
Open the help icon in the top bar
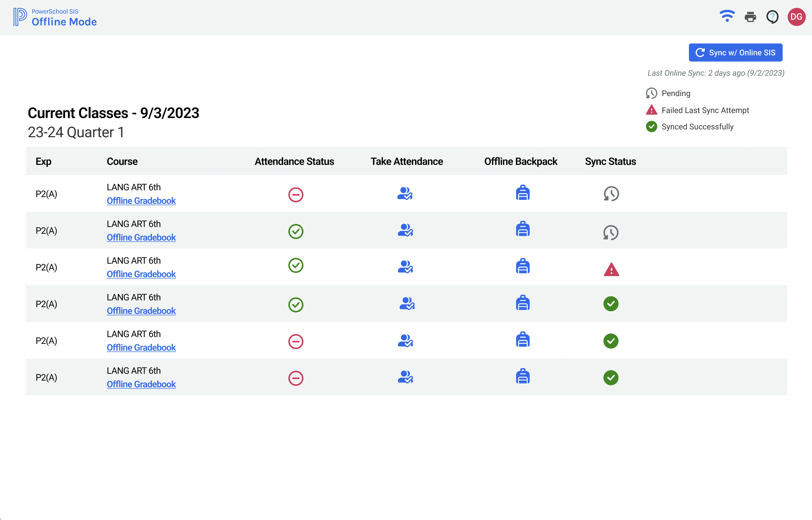point(772,17)
